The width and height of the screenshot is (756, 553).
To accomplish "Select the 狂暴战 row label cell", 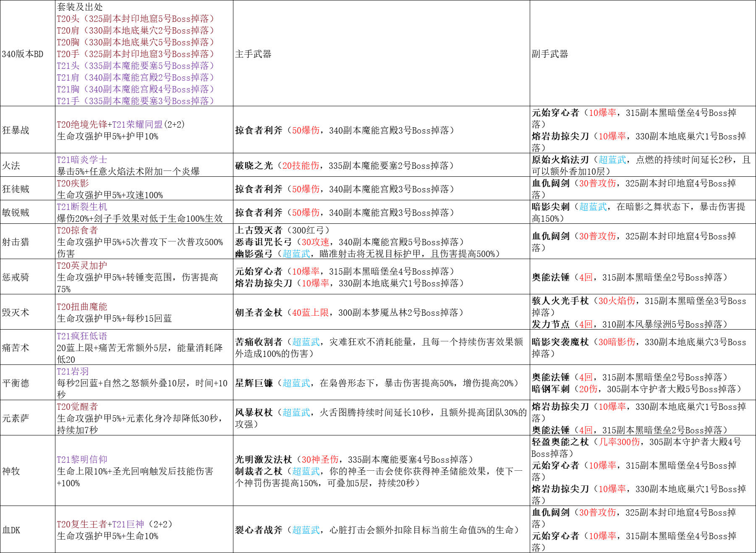I will pos(28,130).
